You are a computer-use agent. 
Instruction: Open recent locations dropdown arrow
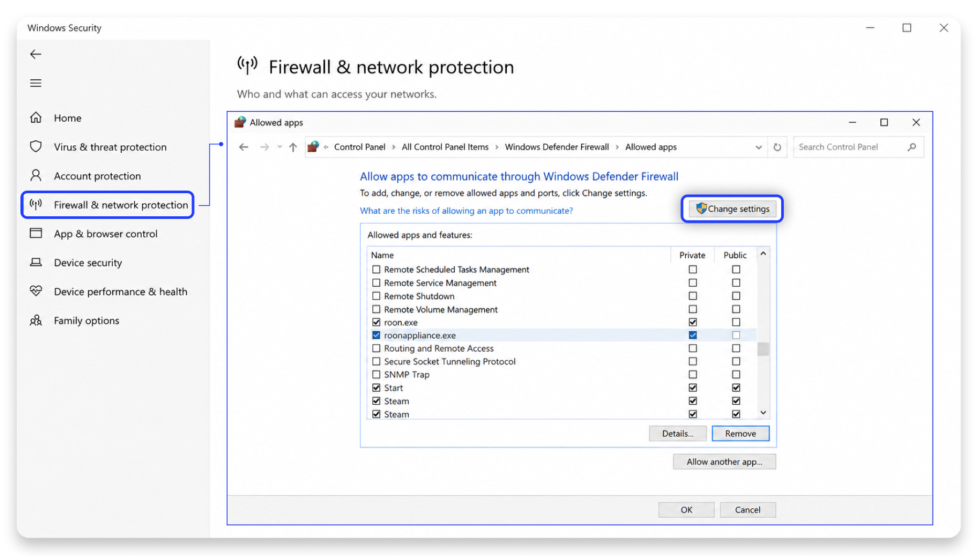280,147
